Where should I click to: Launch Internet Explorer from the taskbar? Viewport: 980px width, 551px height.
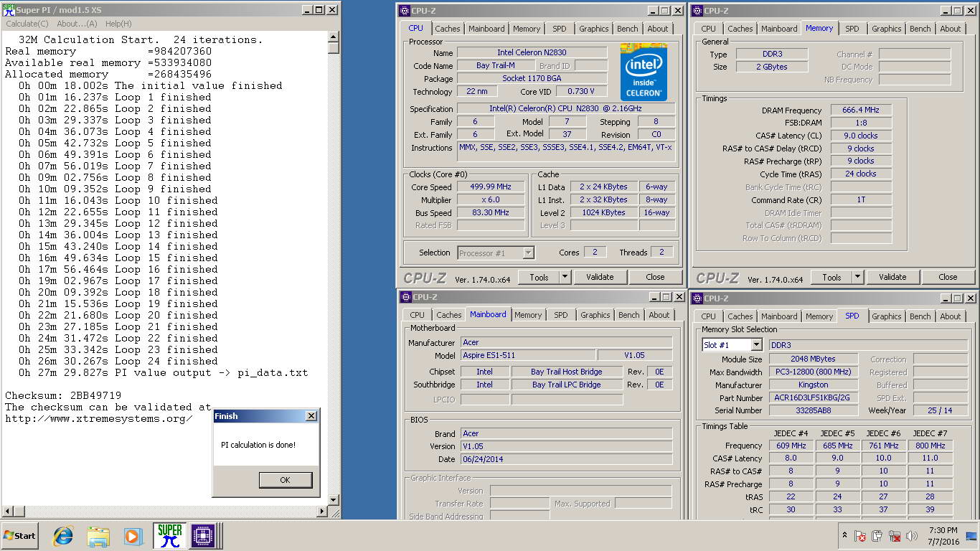(63, 535)
